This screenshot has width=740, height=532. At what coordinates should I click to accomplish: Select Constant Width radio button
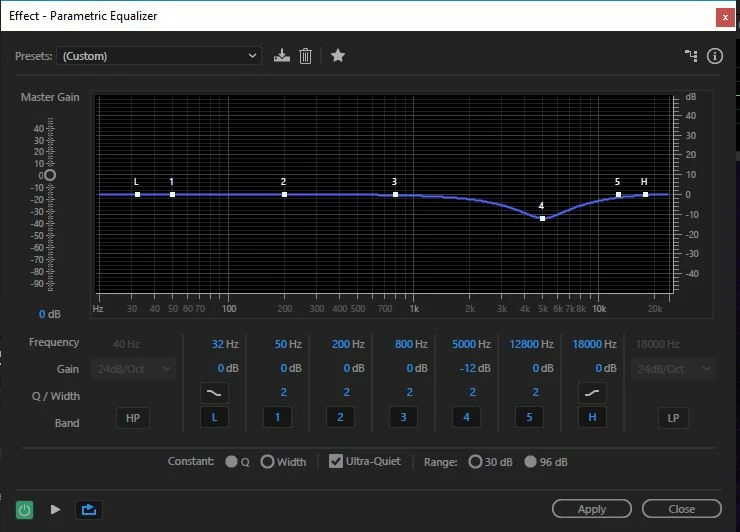(267, 461)
